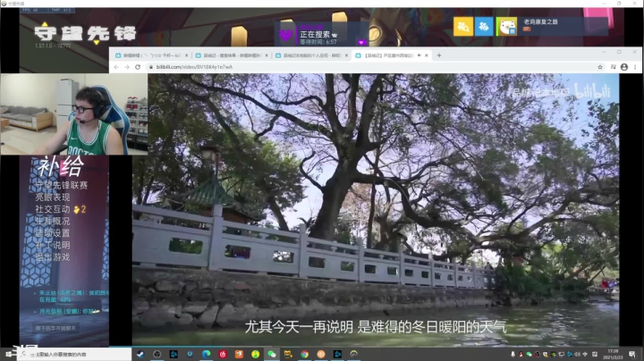Go forward in the browser

pyautogui.click(x=127, y=67)
